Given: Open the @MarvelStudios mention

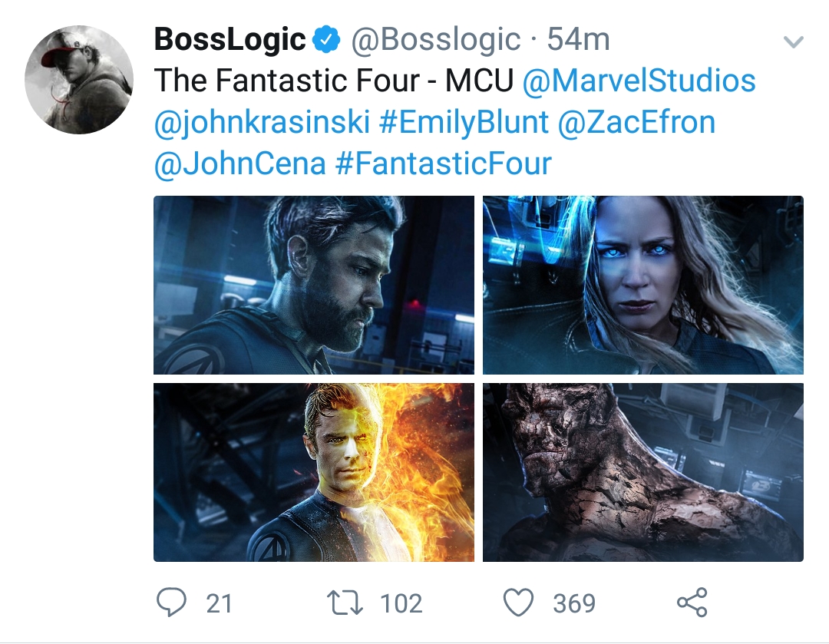Looking at the screenshot, I should click(639, 81).
